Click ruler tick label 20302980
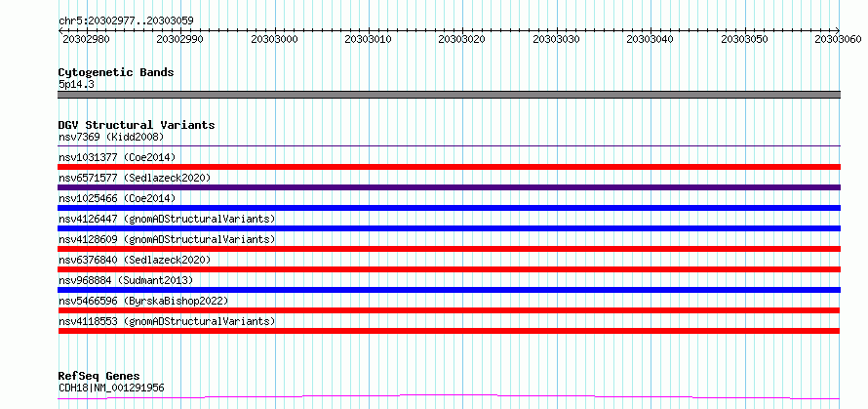This screenshot has width=868, height=409. tap(86, 39)
